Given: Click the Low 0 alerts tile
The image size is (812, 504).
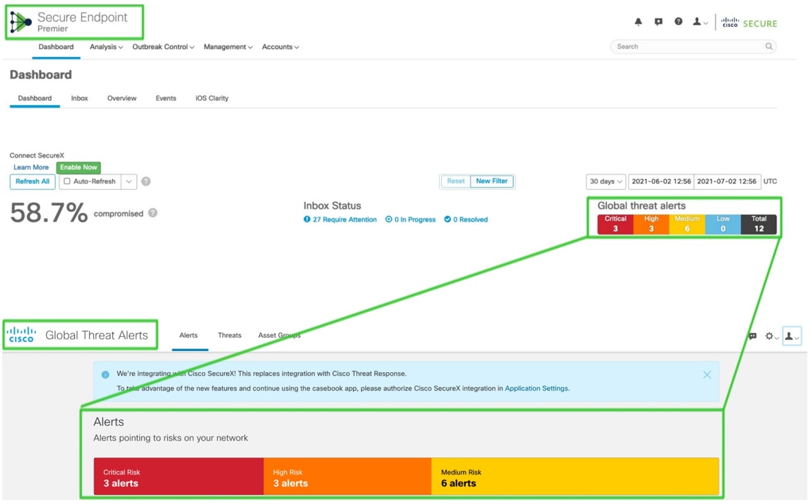Looking at the screenshot, I should point(723,224).
